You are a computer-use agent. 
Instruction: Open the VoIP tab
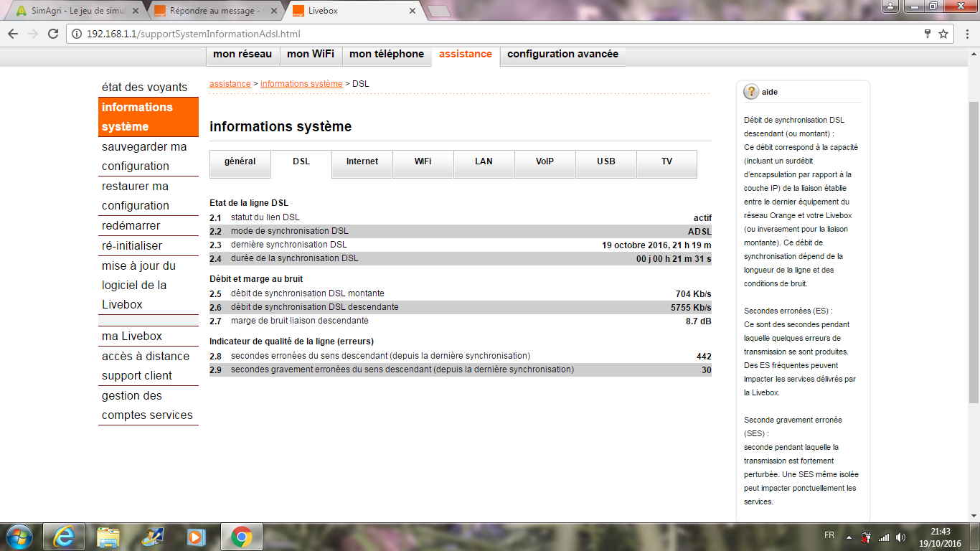545,162
